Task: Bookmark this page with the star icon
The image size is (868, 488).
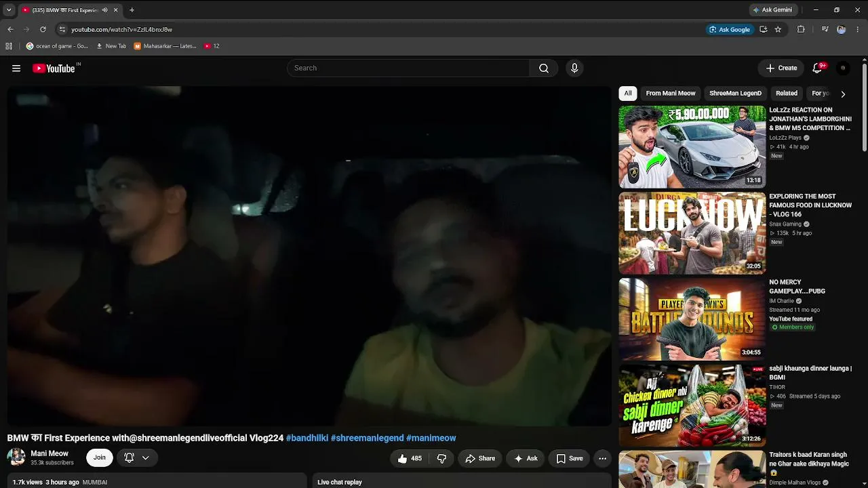Action: pyautogui.click(x=778, y=29)
